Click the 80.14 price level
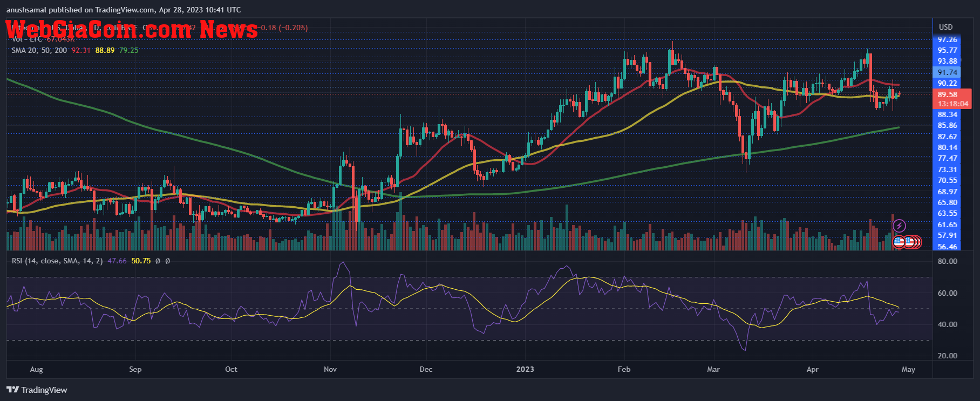980x401 pixels. coord(948,147)
